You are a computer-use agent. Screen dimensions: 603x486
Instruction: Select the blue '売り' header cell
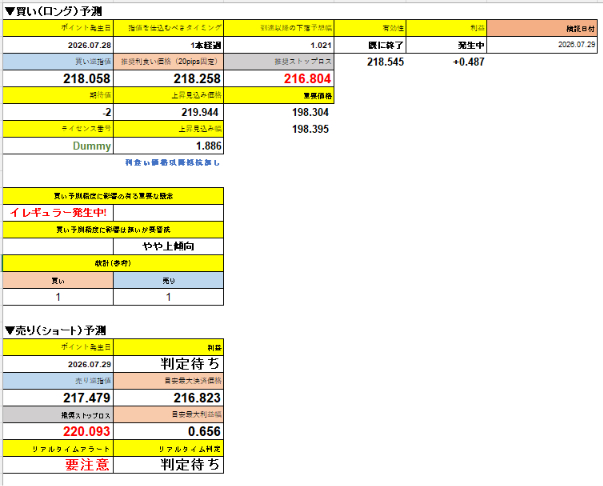(x=168, y=280)
